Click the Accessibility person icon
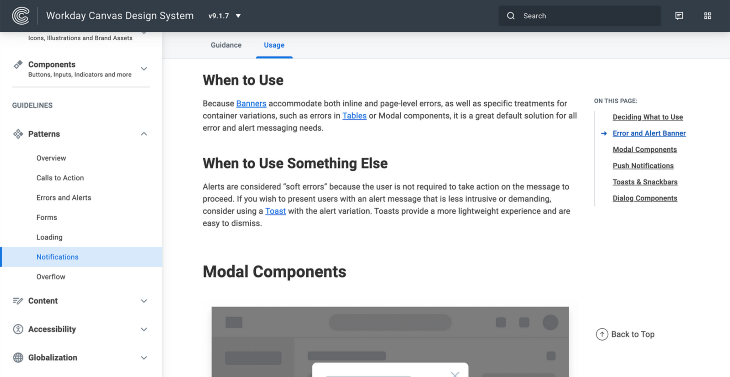The width and height of the screenshot is (730, 377). pos(18,329)
